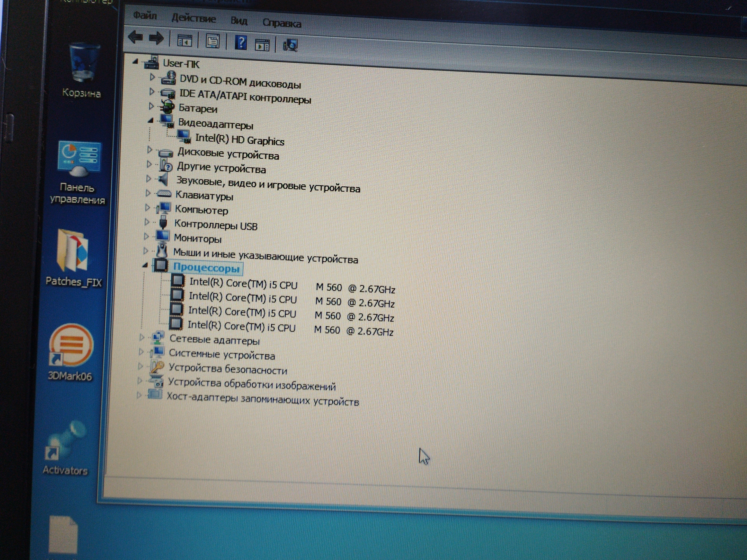Click the DVD drive category icon
Viewport: 747px width, 560px height.
(168, 78)
